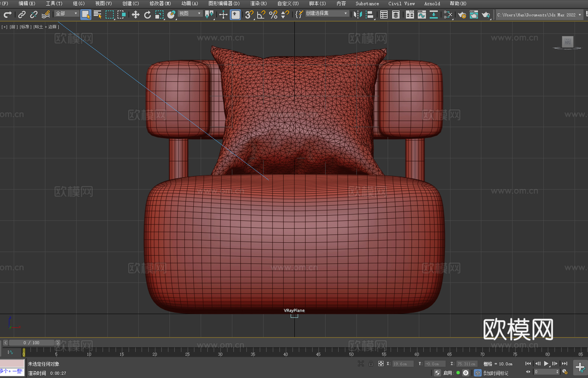Open the 全部 selection filter dropdown
The image size is (588, 378).
click(x=67, y=13)
